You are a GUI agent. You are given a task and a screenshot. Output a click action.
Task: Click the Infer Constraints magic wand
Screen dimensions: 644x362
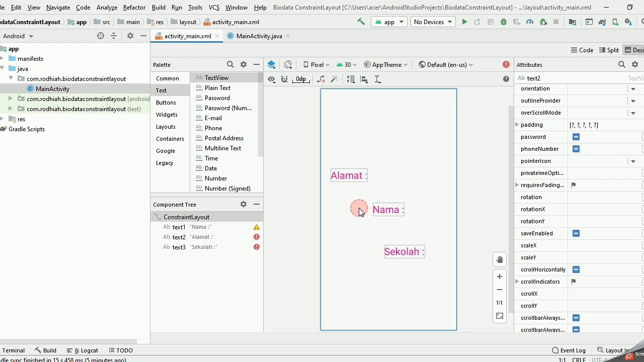pos(334,79)
